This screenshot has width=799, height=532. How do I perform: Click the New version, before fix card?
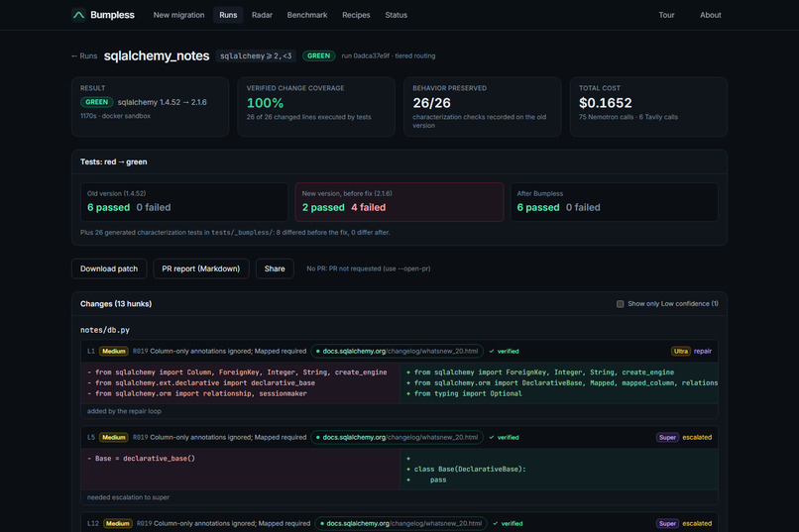pos(399,202)
